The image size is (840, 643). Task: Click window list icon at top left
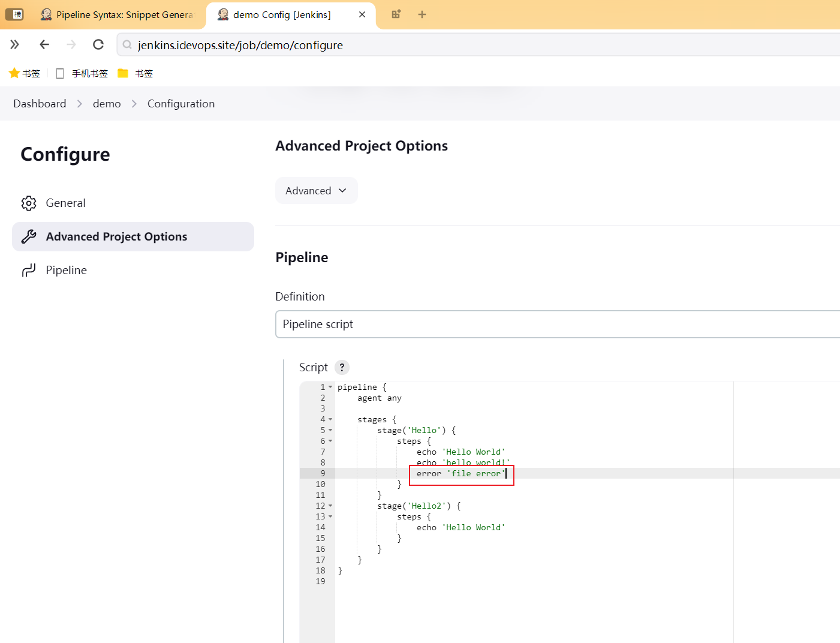[14, 14]
